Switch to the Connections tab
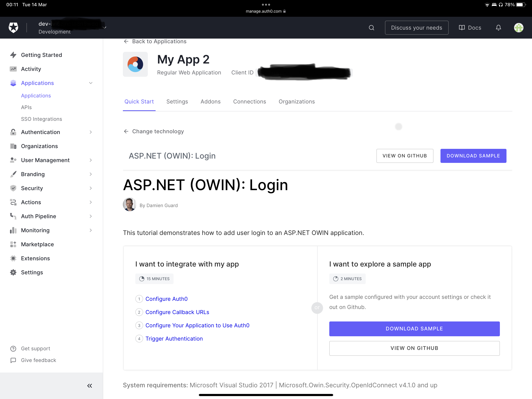 (250, 102)
